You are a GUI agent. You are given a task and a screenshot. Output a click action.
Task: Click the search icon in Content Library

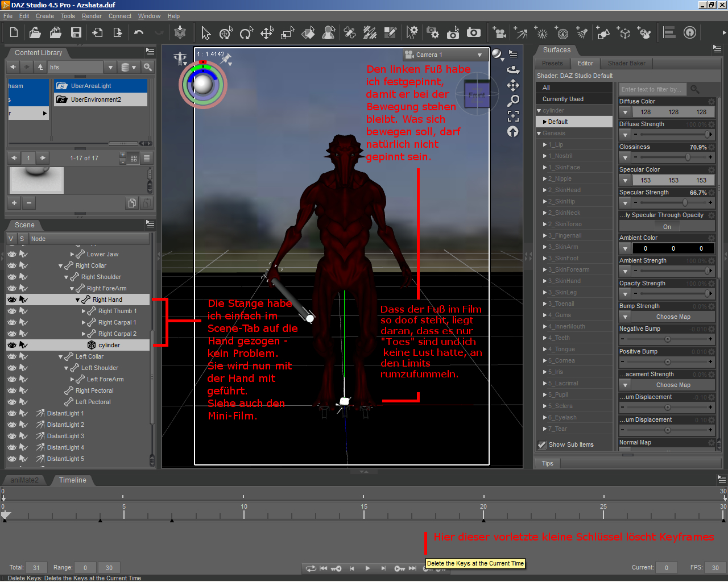(x=148, y=67)
